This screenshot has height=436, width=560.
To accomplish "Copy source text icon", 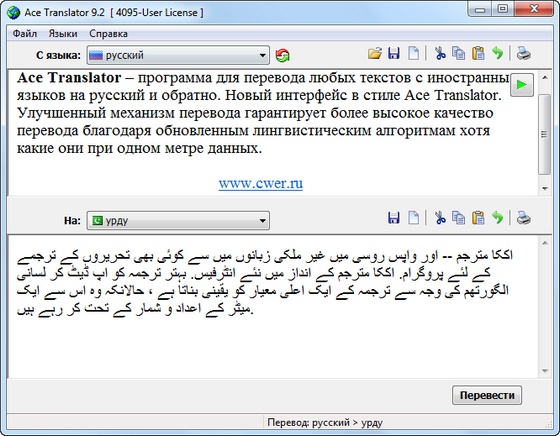I will pos(459,54).
